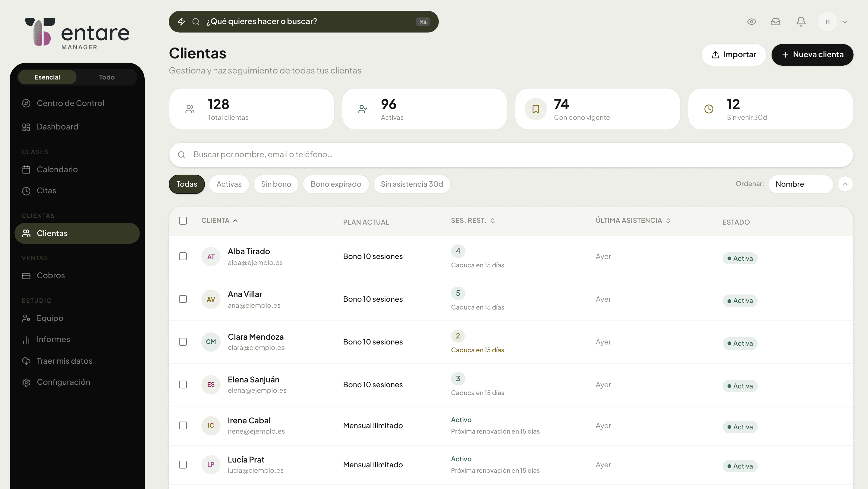Click the H user avatar
Viewport: 868px width, 489px height.
[828, 22]
